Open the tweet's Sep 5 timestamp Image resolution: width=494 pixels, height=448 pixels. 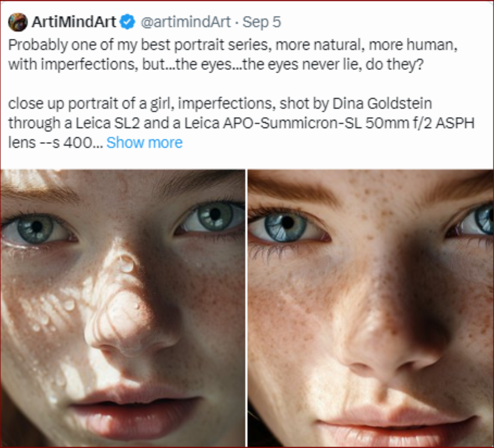[261, 22]
